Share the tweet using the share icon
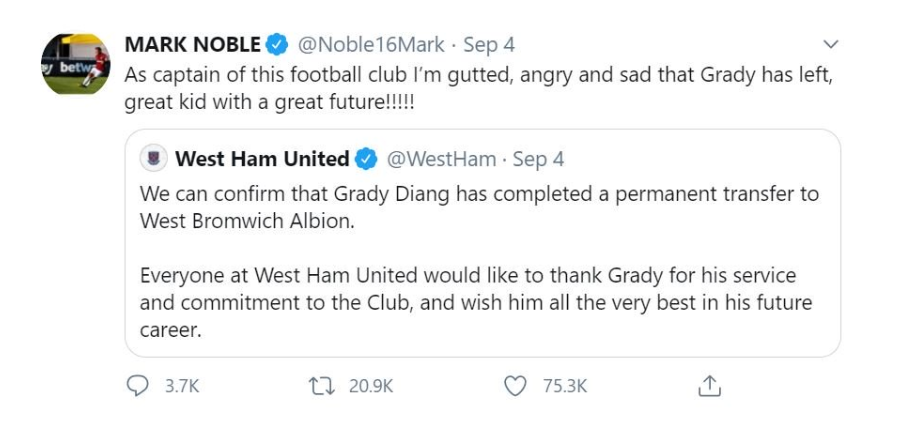This screenshot has height=428, width=900. pos(709,386)
